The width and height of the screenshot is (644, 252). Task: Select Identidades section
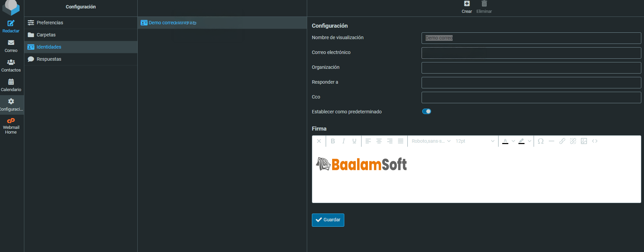click(x=81, y=47)
